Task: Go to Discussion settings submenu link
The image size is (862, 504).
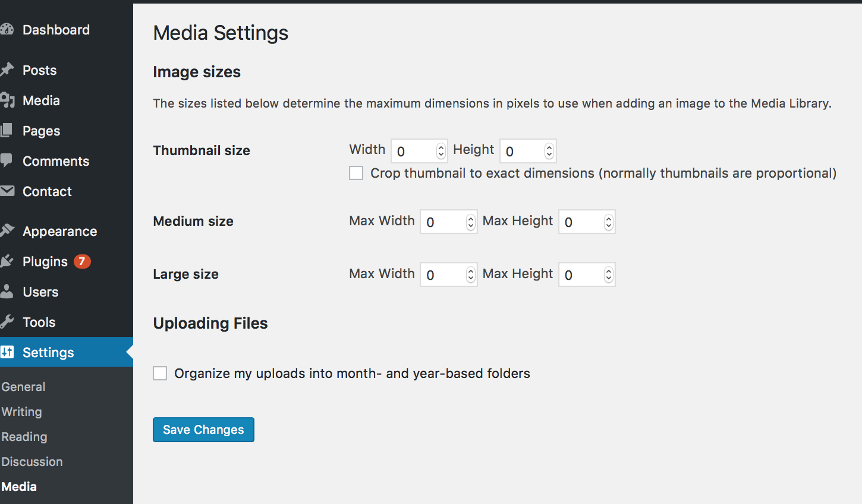Action: [32, 462]
